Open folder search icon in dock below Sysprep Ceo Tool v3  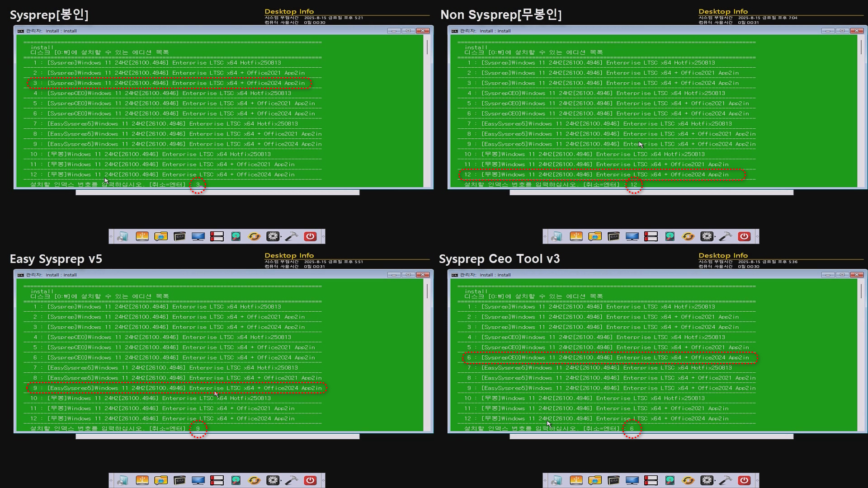tap(595, 480)
